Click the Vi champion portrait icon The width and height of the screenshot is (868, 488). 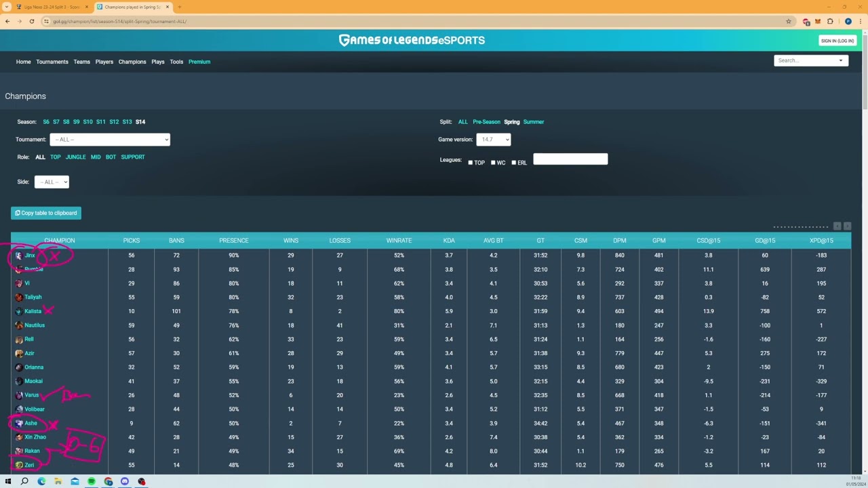pyautogui.click(x=19, y=283)
